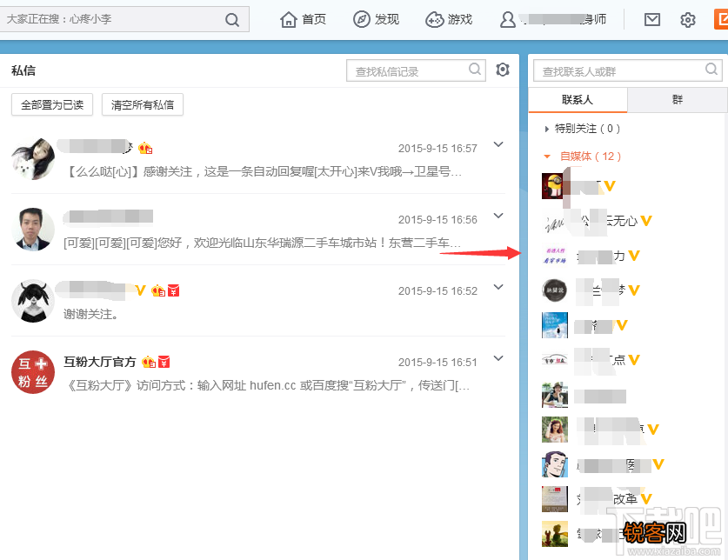Open the 互粉大厅官方 sender name link

pos(100,362)
